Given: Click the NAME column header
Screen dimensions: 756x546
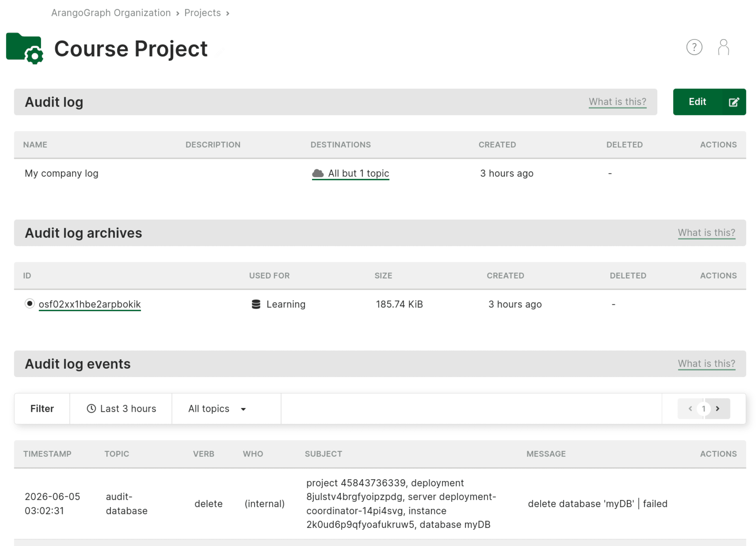Looking at the screenshot, I should pyautogui.click(x=35, y=144).
